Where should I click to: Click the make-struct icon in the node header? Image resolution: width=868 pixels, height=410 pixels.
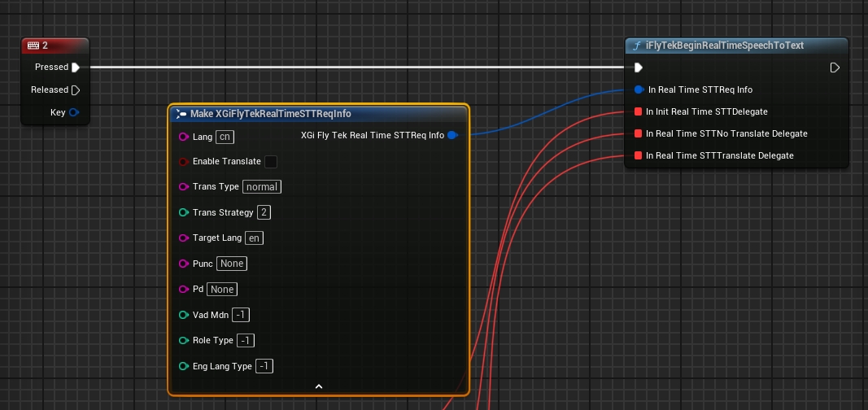click(x=181, y=114)
